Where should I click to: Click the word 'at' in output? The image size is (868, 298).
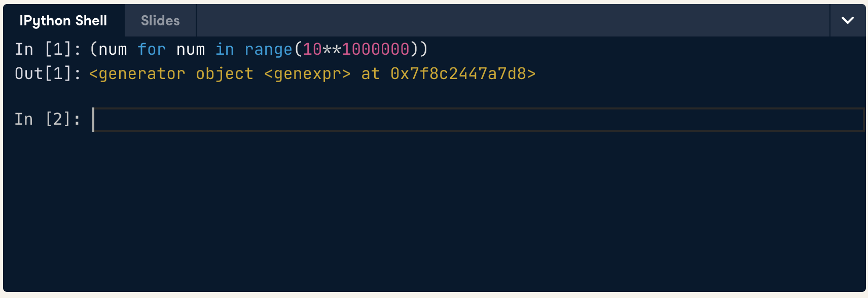click(x=371, y=73)
